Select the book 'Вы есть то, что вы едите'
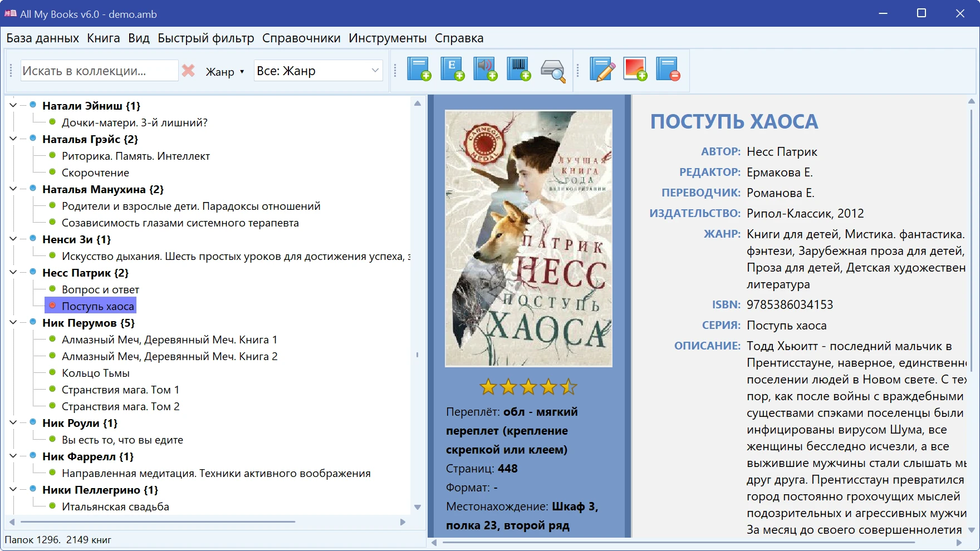The width and height of the screenshot is (980, 551). [122, 440]
